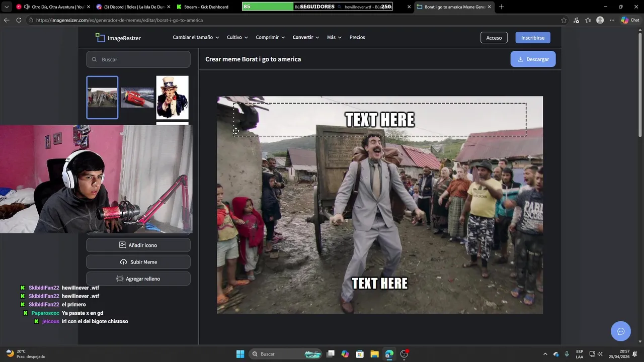Open the weather widget showing 20°C
This screenshot has height=362, width=644.
point(25,354)
